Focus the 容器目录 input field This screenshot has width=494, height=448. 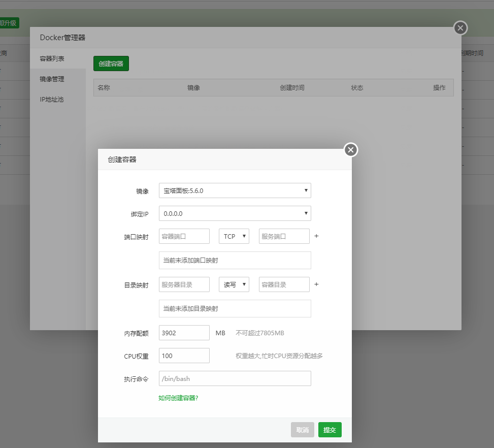tap(284, 284)
